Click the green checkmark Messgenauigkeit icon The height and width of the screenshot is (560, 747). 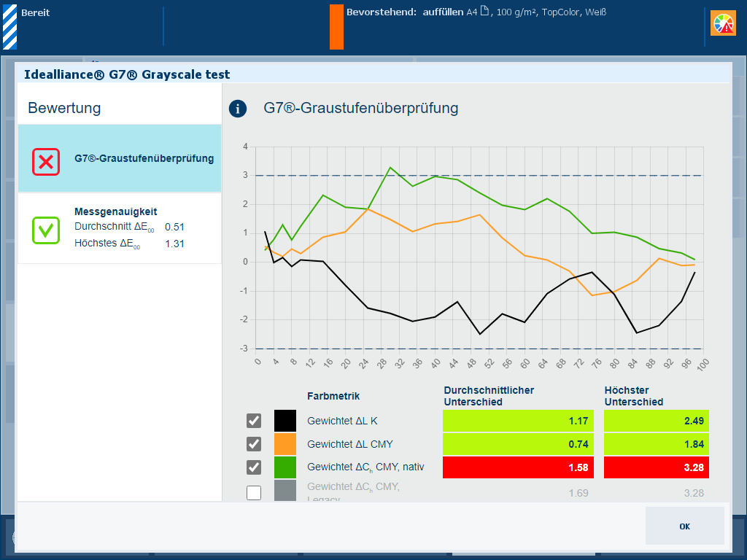[x=46, y=230]
